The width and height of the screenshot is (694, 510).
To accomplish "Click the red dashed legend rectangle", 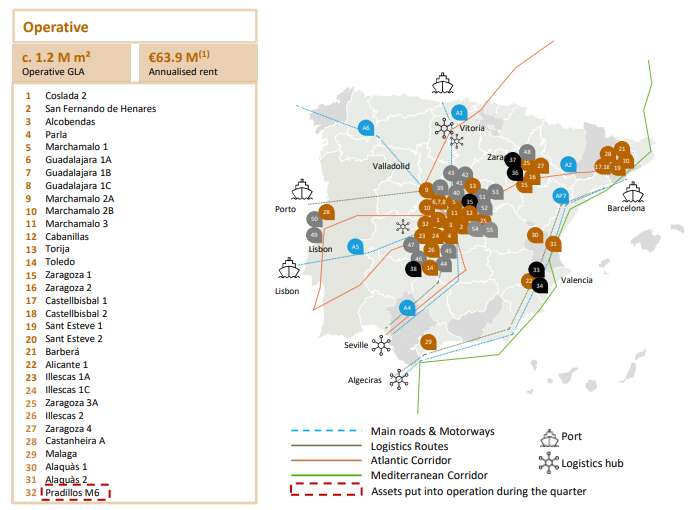I will coord(323,490).
